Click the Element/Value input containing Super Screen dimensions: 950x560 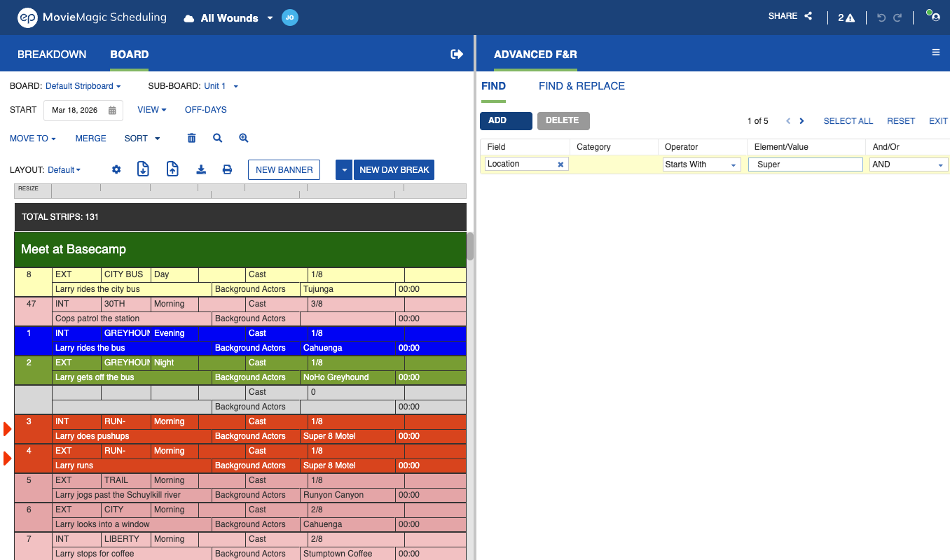point(806,164)
